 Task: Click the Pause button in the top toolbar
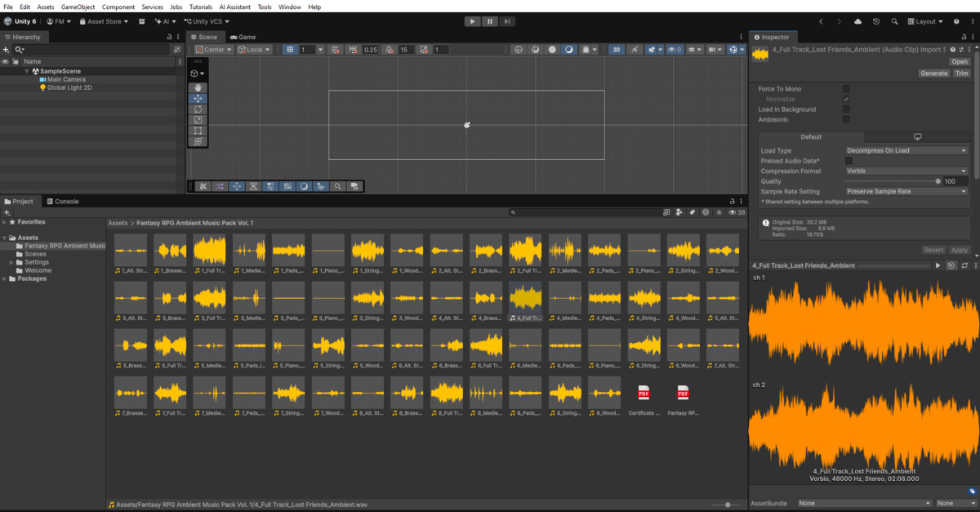[x=490, y=21]
